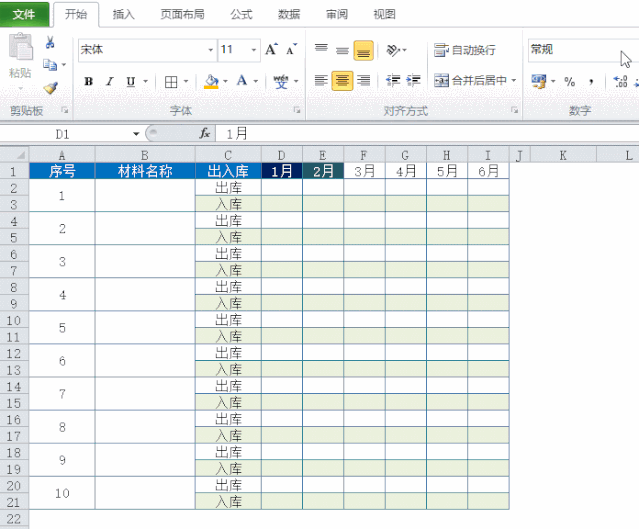This screenshot has height=529, width=639.
Task: Apply the percent style icon
Action: point(570,82)
